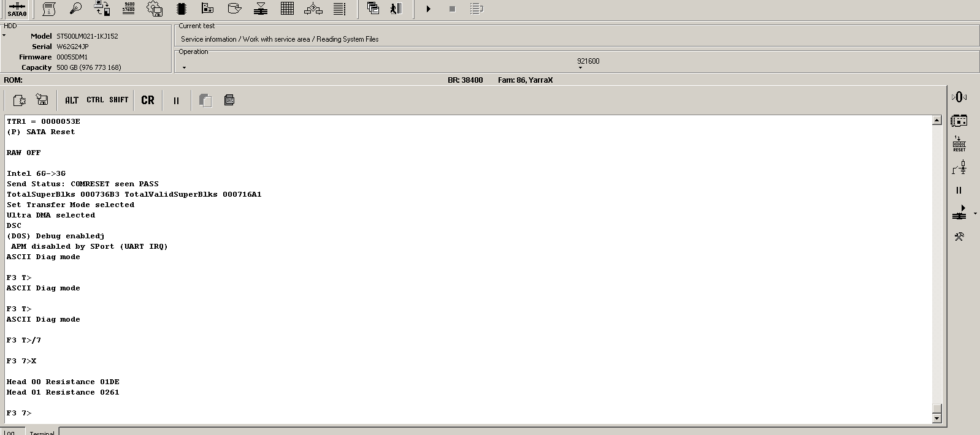This screenshot has height=435, width=980.
Task: Click the Head 01 Resistance 0261 line
Action: [x=63, y=392]
